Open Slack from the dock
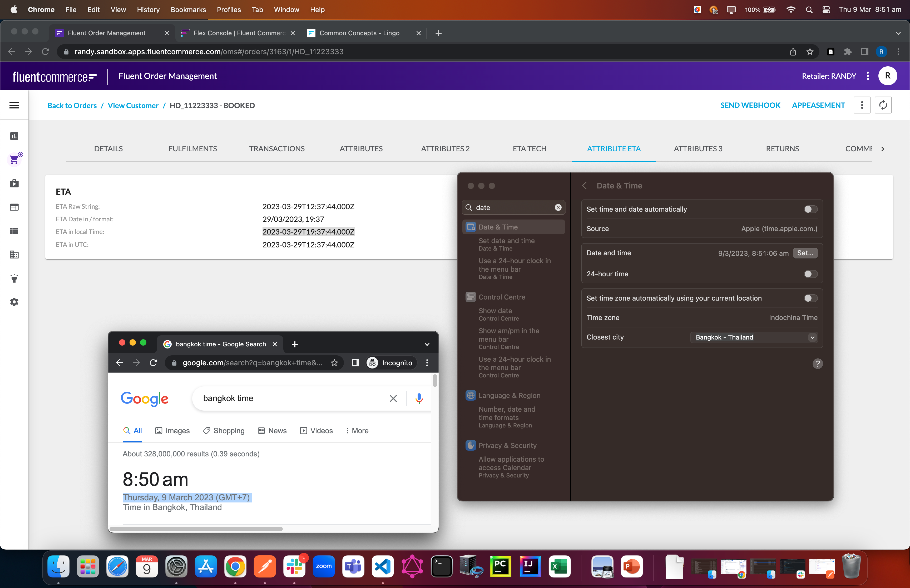Screen dimensions: 910x588 click(x=294, y=567)
